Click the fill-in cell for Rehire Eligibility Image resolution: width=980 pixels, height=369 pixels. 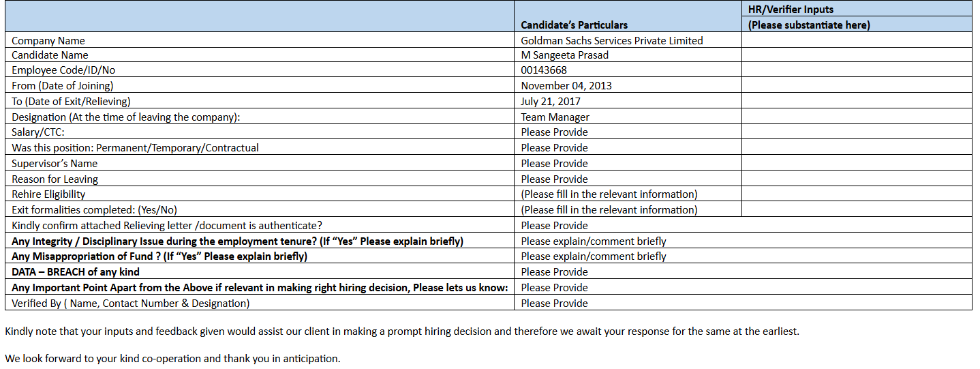tap(609, 194)
